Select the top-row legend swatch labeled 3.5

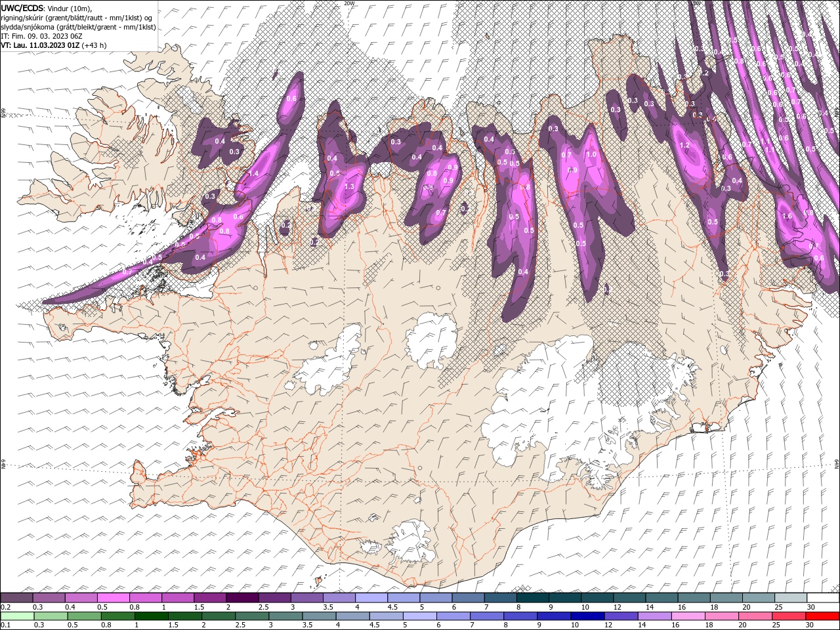339,598
